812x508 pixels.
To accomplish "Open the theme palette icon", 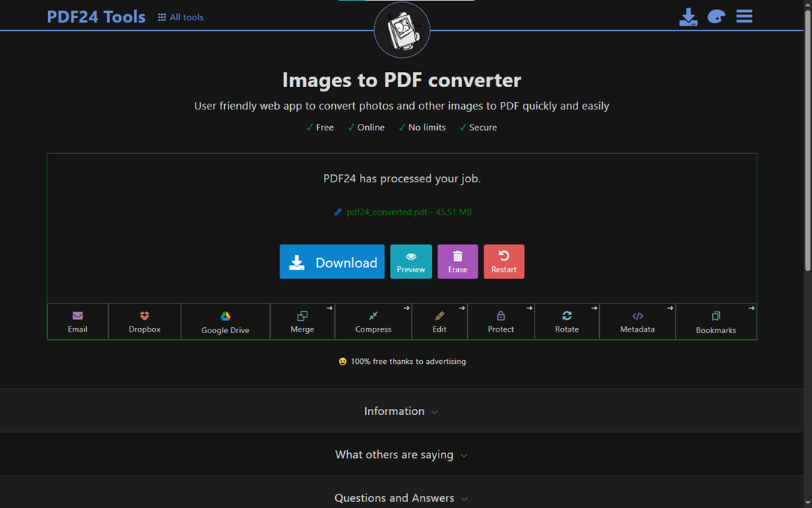I will 716,17.
